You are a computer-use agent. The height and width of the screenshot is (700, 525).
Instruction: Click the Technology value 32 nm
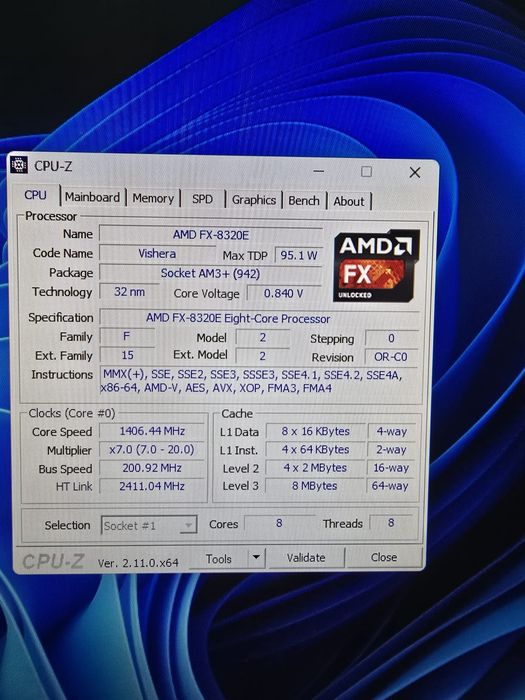coord(129,292)
